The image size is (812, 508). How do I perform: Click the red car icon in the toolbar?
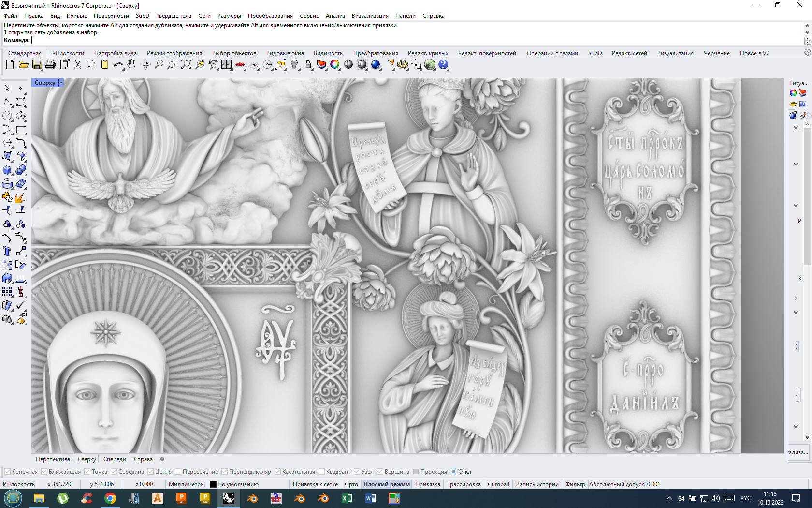coord(240,64)
